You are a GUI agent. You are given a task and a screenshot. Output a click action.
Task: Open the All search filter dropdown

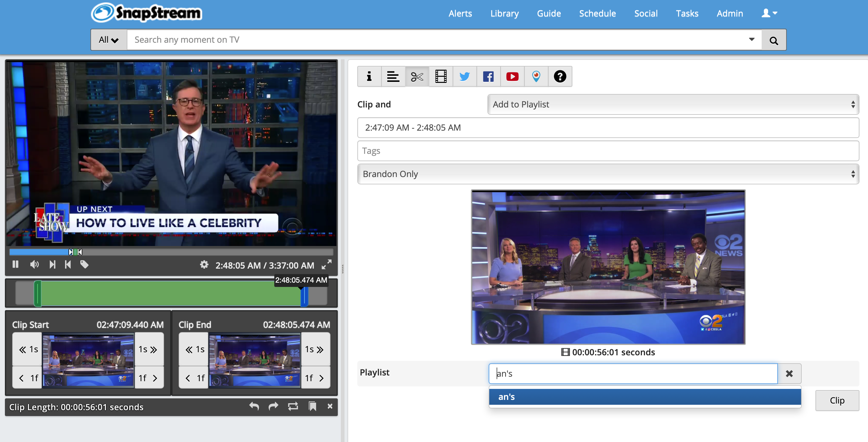point(108,40)
